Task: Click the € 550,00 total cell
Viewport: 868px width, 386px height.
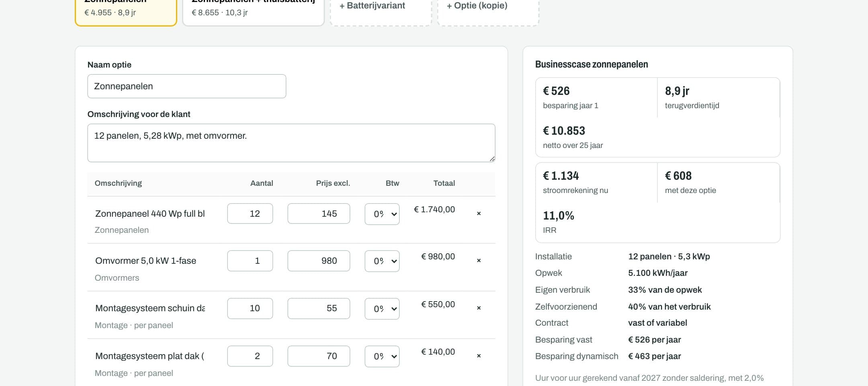Action: (438, 304)
